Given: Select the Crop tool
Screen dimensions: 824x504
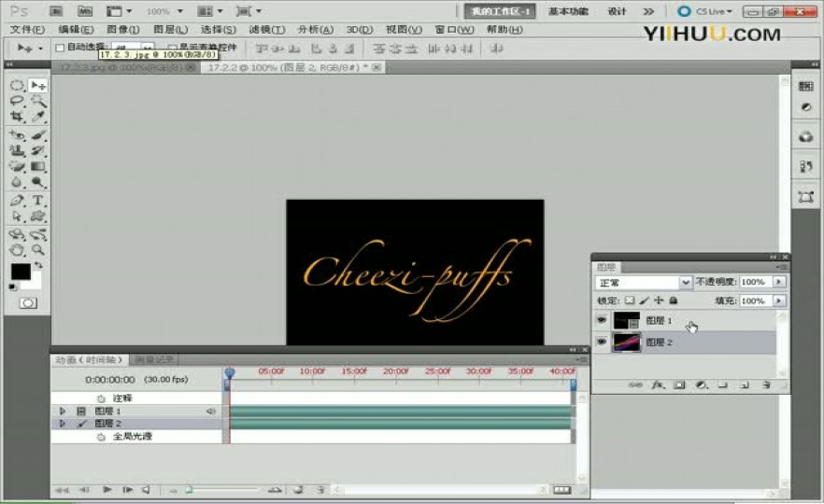Looking at the screenshot, I should (17, 116).
